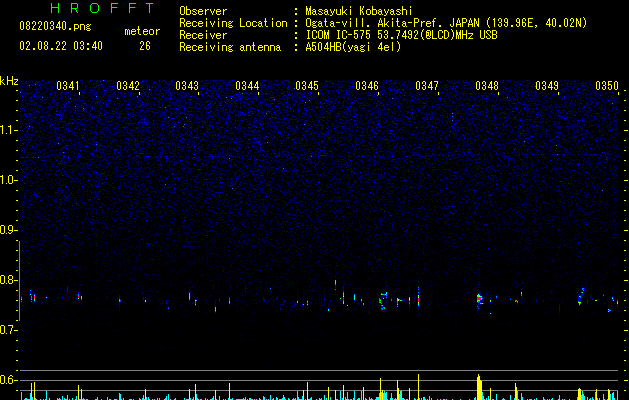Click the tallest yellow intensity spike at 0348
This screenshot has width=629, height=400.
coord(479,387)
